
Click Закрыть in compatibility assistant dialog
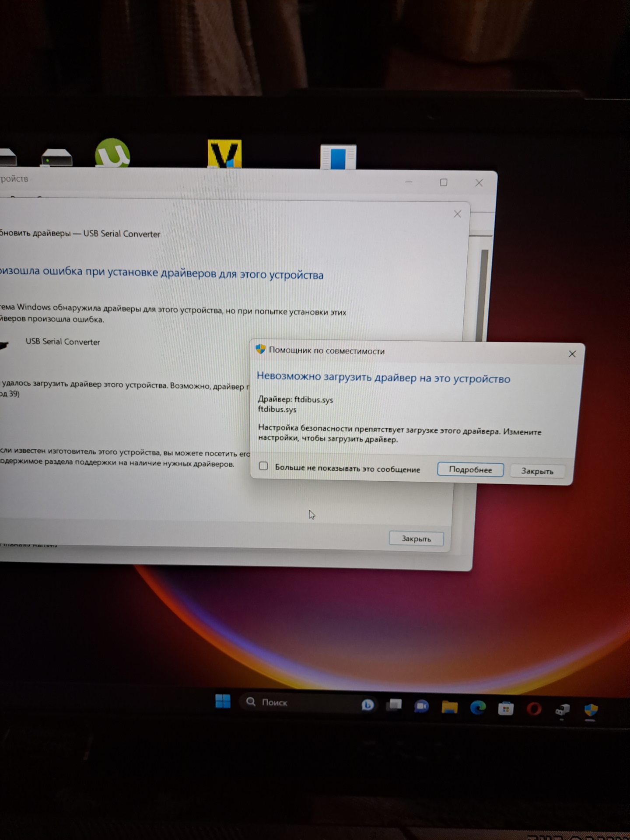tap(537, 471)
